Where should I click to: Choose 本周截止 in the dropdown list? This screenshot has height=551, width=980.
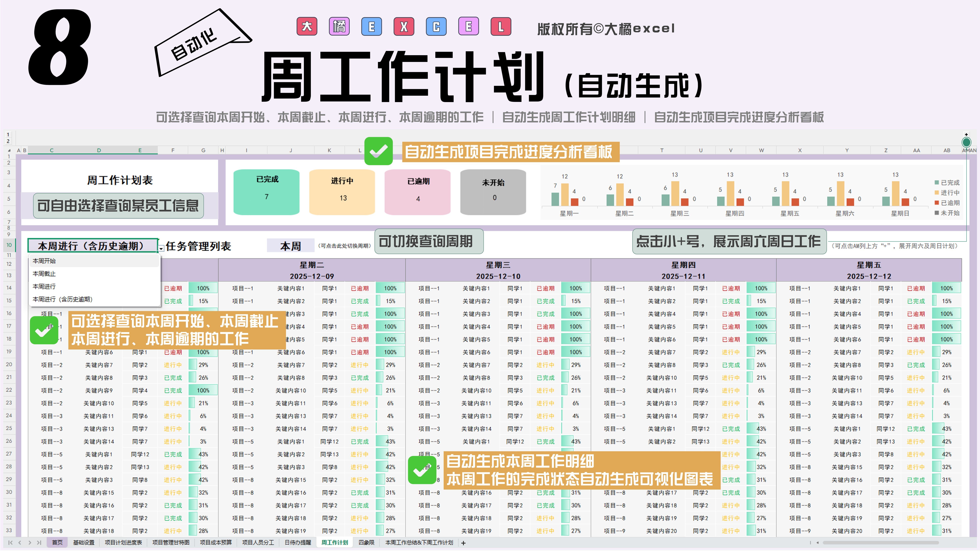click(44, 274)
